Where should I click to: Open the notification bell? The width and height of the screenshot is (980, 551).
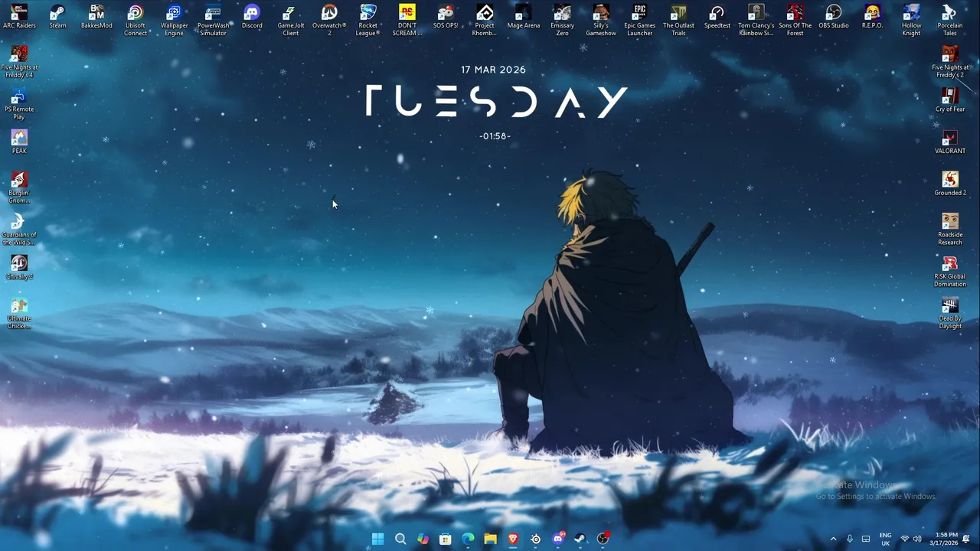[x=967, y=539]
